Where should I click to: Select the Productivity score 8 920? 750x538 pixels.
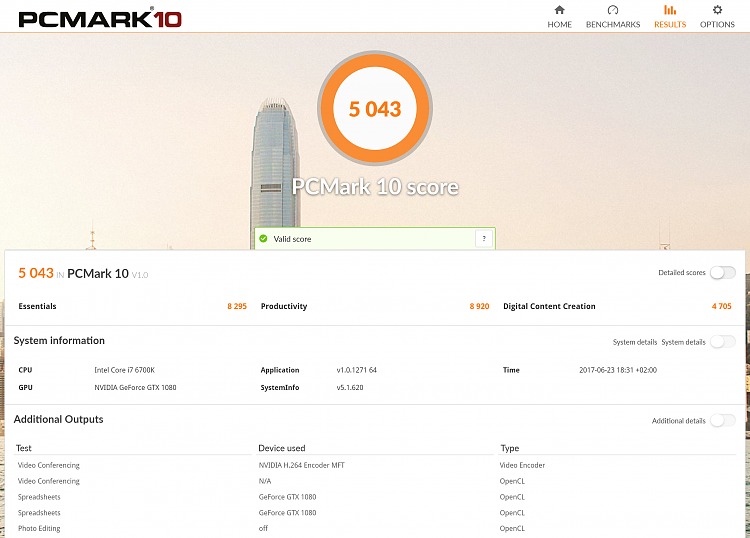(479, 307)
